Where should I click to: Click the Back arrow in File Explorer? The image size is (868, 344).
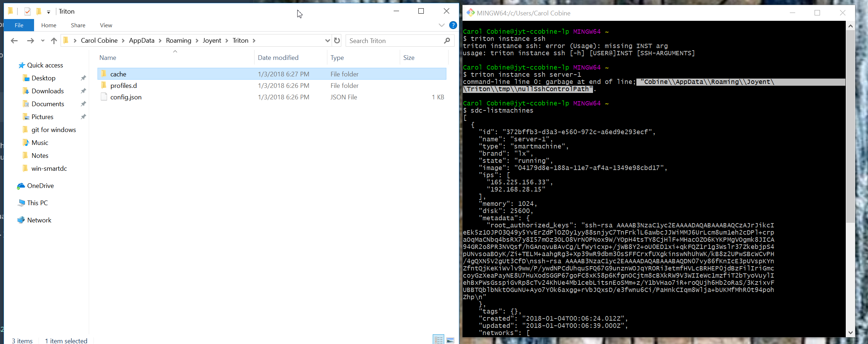click(x=14, y=41)
